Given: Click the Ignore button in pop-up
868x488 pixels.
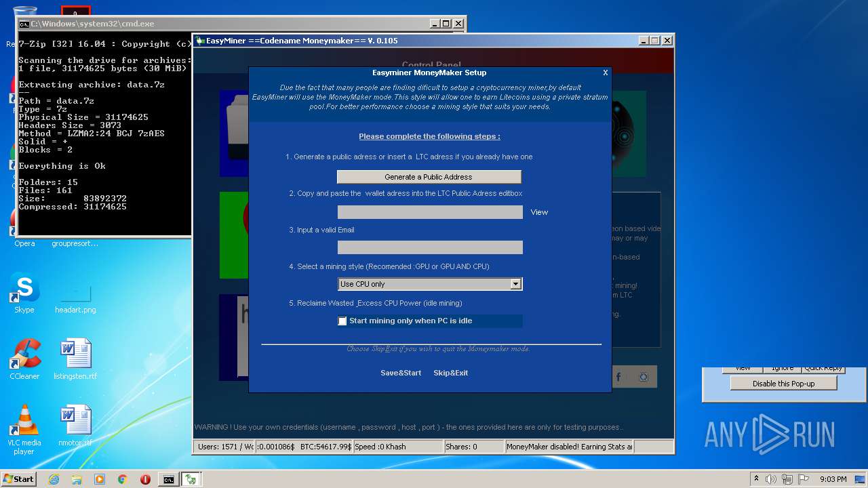Looking at the screenshot, I should [x=782, y=369].
